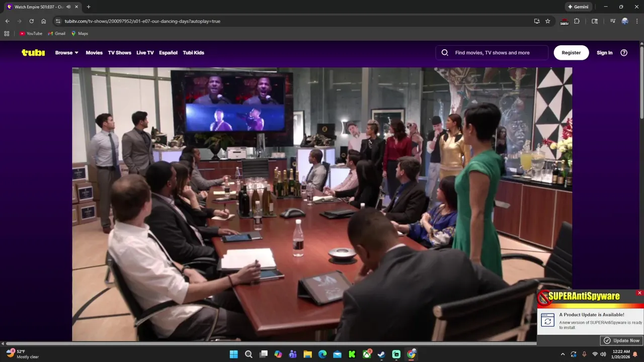This screenshot has width=644, height=362.
Task: Click the sync icon in system tray
Action: click(574, 354)
